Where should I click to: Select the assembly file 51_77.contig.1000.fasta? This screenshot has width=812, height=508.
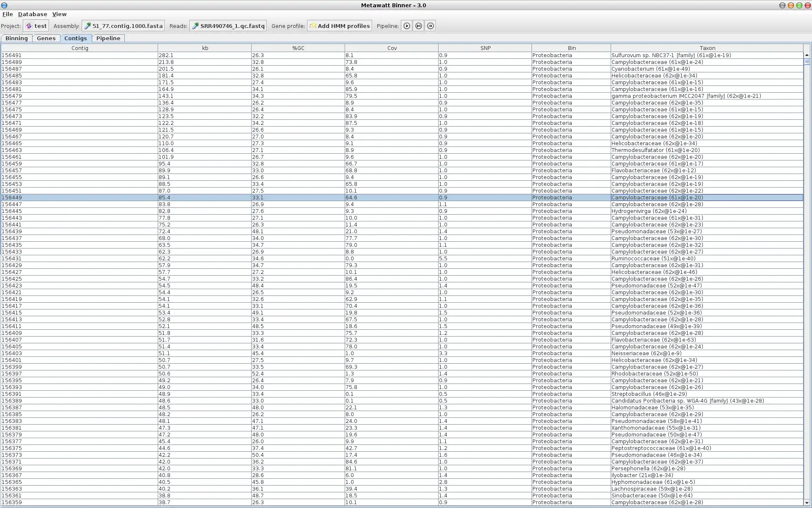pyautogui.click(x=123, y=26)
